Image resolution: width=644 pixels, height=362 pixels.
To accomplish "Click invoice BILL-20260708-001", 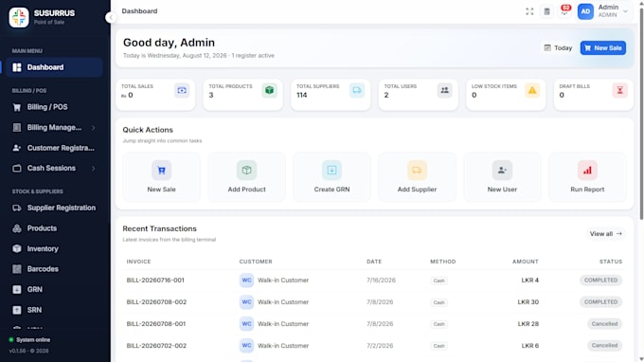I will [x=156, y=324].
